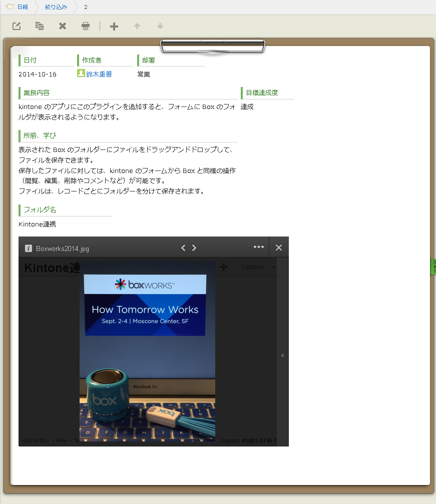Show next file in Box preview
Screen dimensions: 436x504
click(194, 247)
